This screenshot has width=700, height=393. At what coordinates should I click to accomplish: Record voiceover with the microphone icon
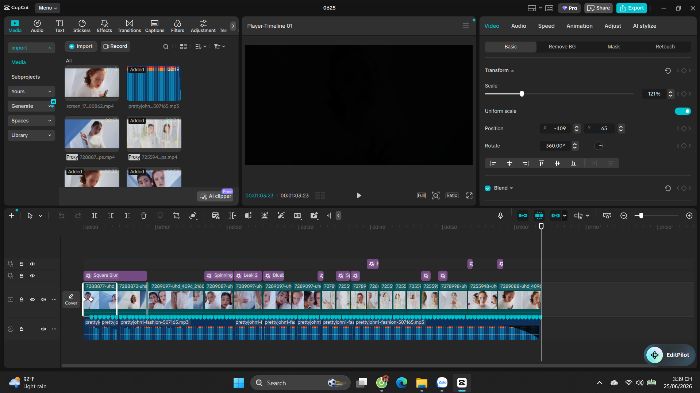tap(500, 216)
